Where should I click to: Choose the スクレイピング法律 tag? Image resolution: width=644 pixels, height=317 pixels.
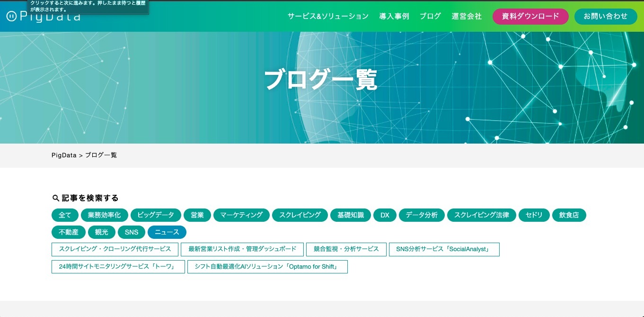coord(481,215)
